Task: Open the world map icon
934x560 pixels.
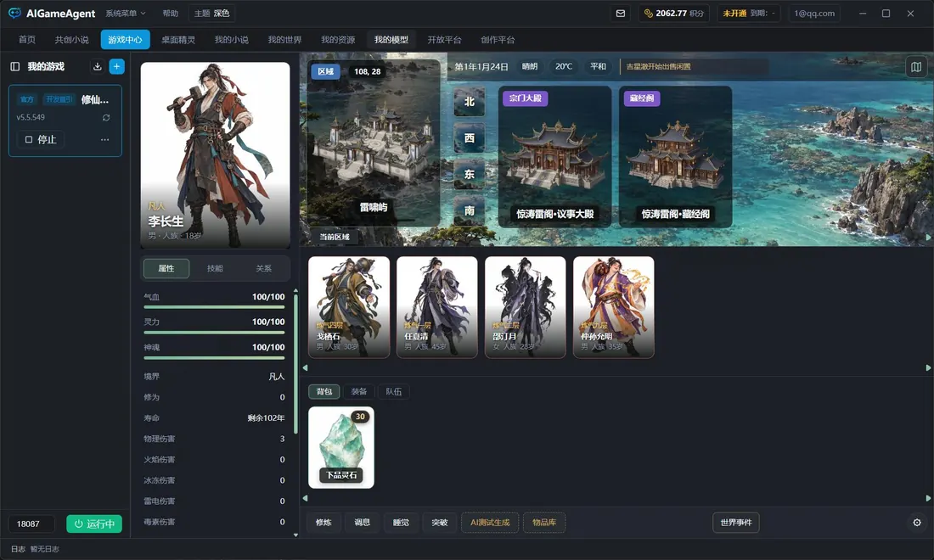Action: (x=916, y=67)
